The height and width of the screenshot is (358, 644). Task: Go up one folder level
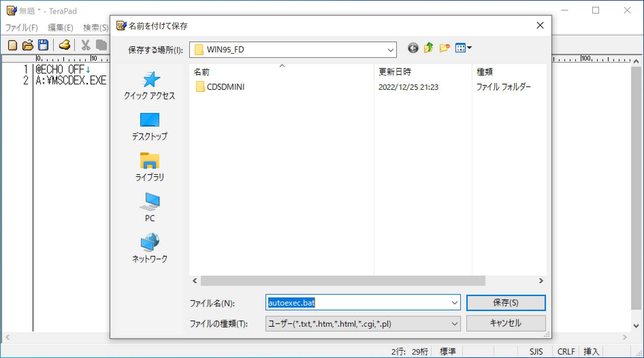(x=429, y=48)
